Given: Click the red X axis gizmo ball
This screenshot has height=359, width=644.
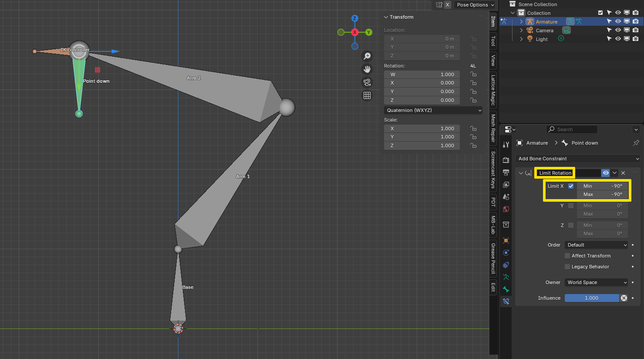Looking at the screenshot, I should pyautogui.click(x=355, y=32).
